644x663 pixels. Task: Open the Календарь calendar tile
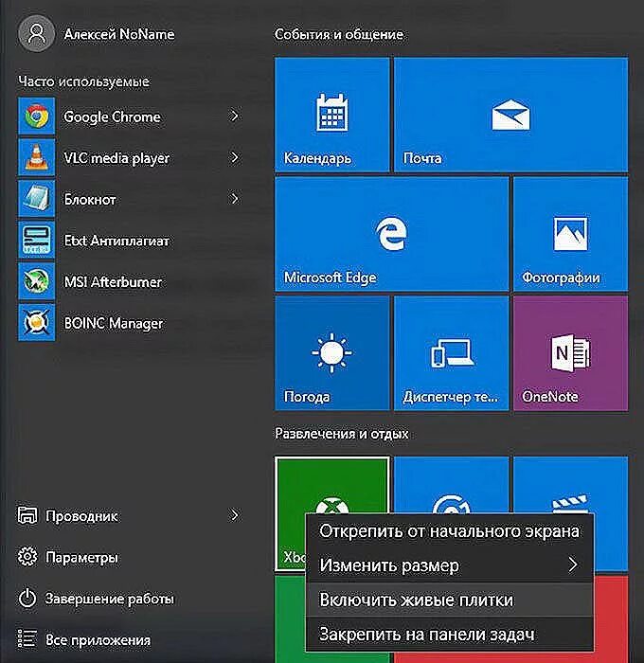[331, 115]
